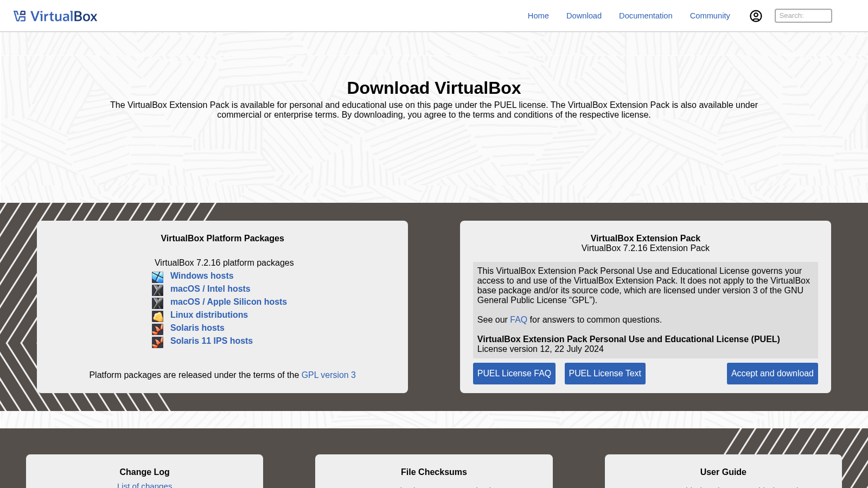Screen dimensions: 868x488
Task: Go to the Home menu item
Action: coord(538,16)
